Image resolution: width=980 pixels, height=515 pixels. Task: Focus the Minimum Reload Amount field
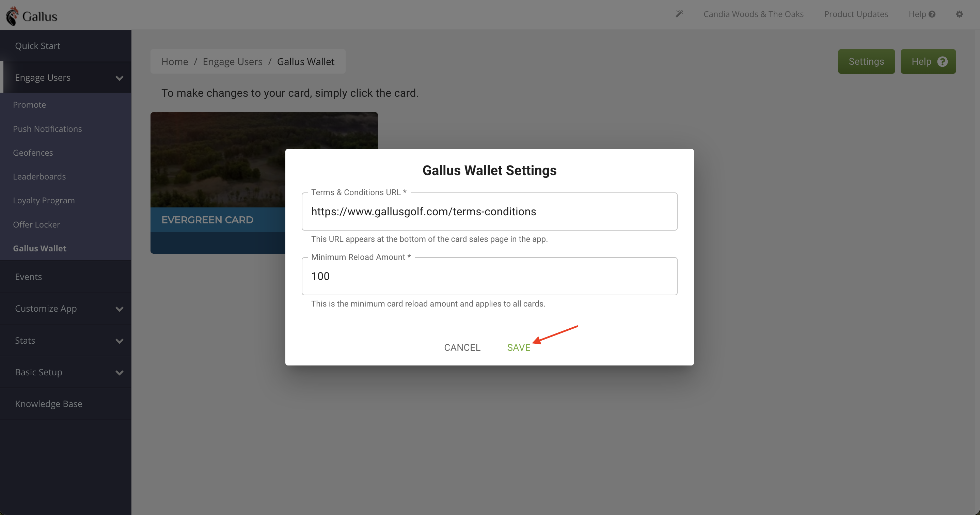point(489,276)
